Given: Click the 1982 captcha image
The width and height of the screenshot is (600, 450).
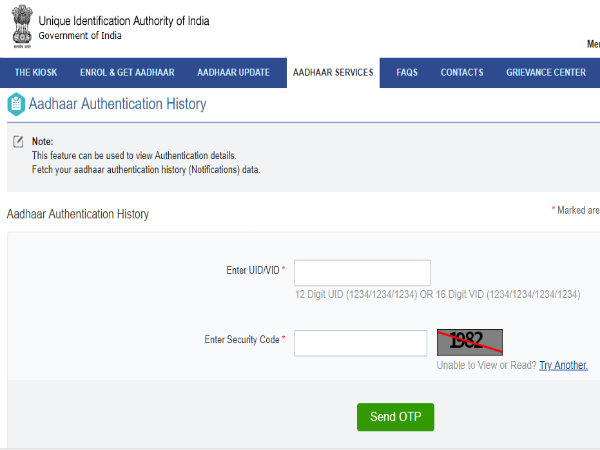Looking at the screenshot, I should click(x=469, y=342).
